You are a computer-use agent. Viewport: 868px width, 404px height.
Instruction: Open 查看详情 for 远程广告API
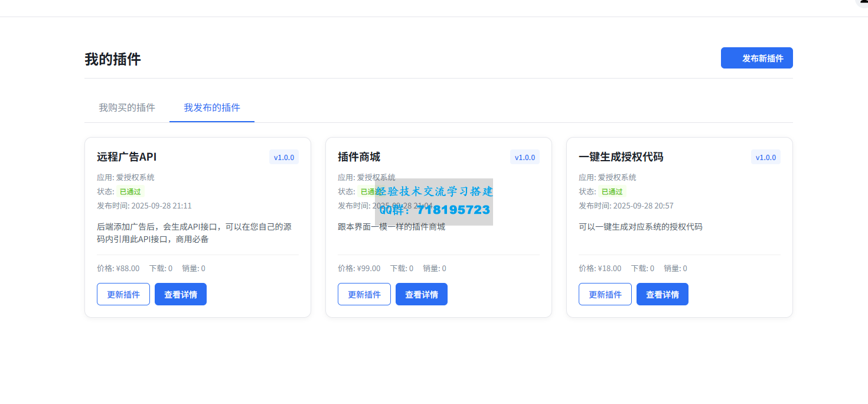tap(181, 294)
